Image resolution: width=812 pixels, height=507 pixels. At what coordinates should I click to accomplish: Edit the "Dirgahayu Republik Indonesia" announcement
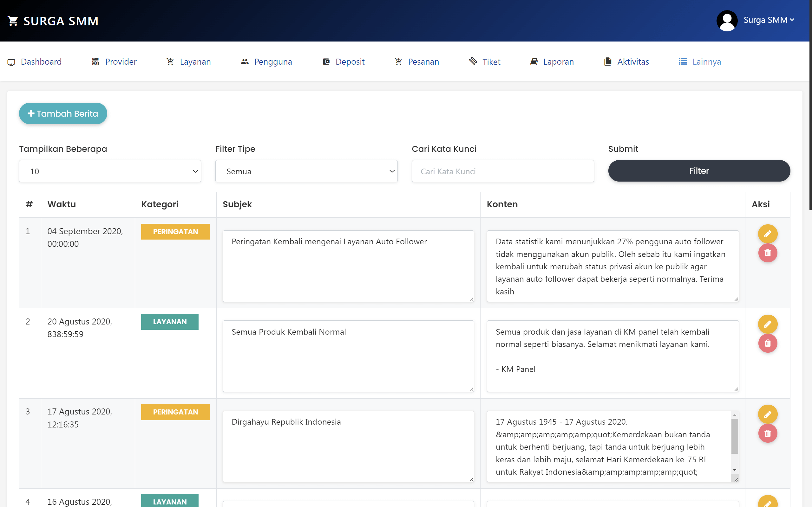(768, 414)
